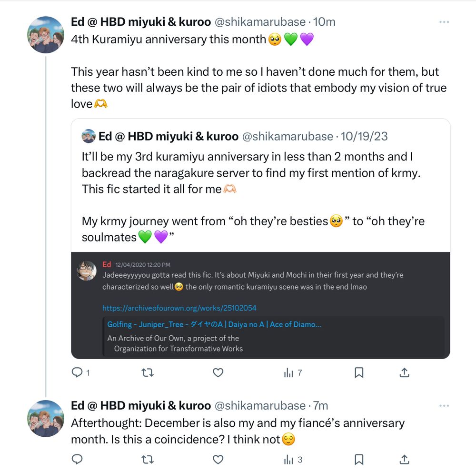
Task: Reply to the Afterthought tweet
Action: coord(77,459)
